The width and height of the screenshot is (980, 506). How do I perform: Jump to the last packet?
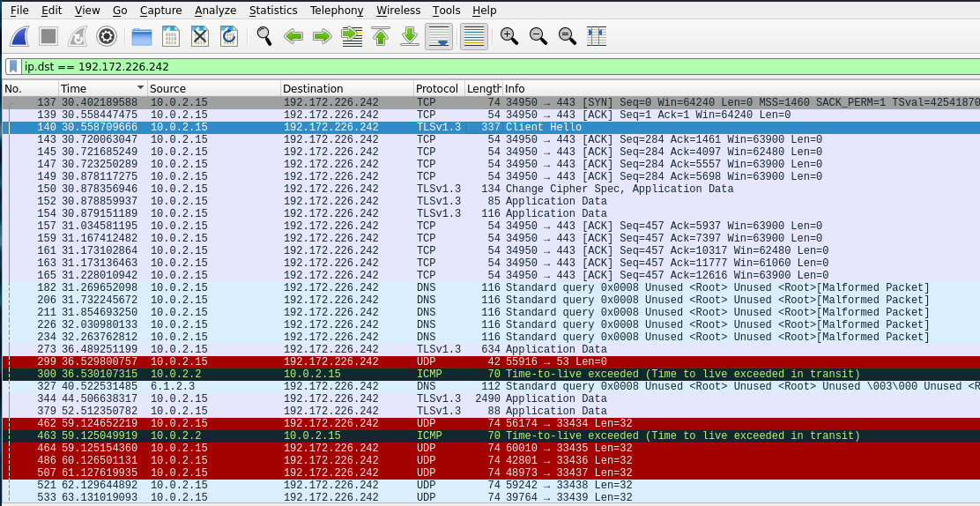point(410,37)
